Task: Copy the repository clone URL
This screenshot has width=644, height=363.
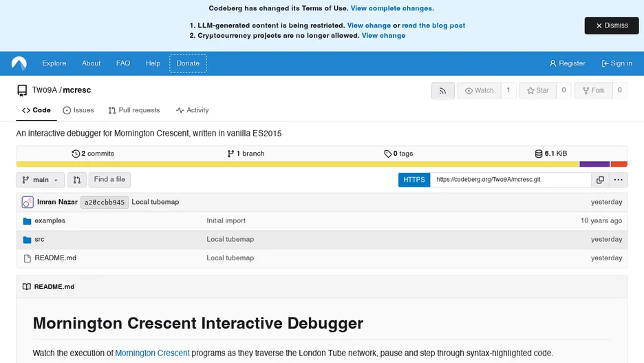Action: click(600, 180)
